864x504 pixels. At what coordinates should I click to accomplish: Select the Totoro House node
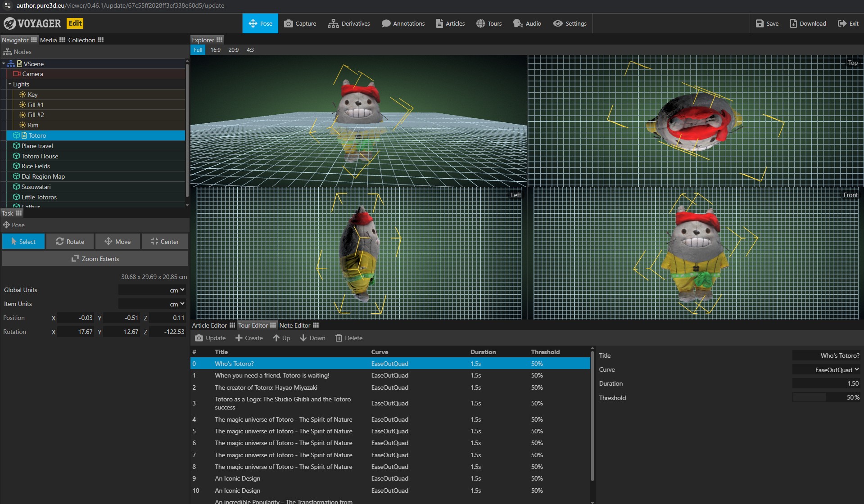click(x=40, y=156)
